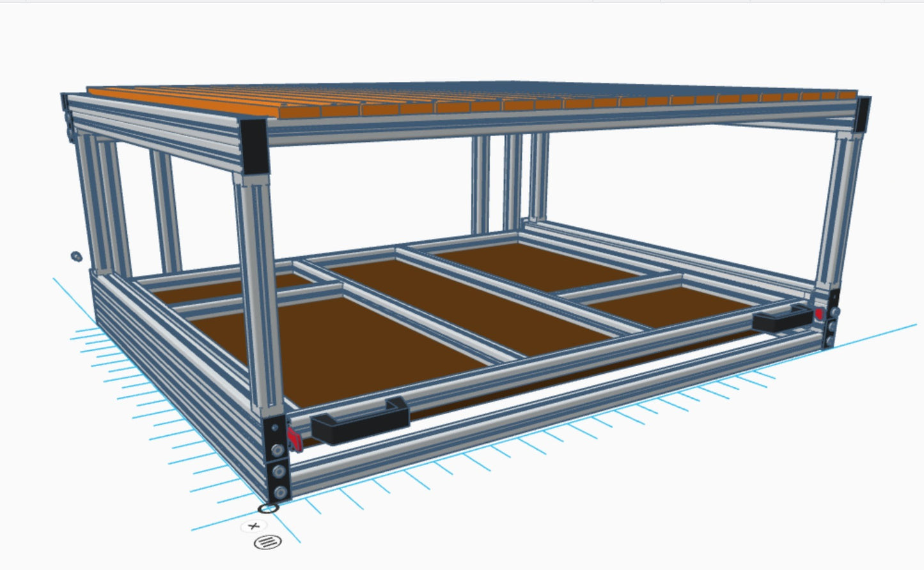924x570 pixels.
Task: Select the black handle on the front-left rail
Action: tap(360, 422)
